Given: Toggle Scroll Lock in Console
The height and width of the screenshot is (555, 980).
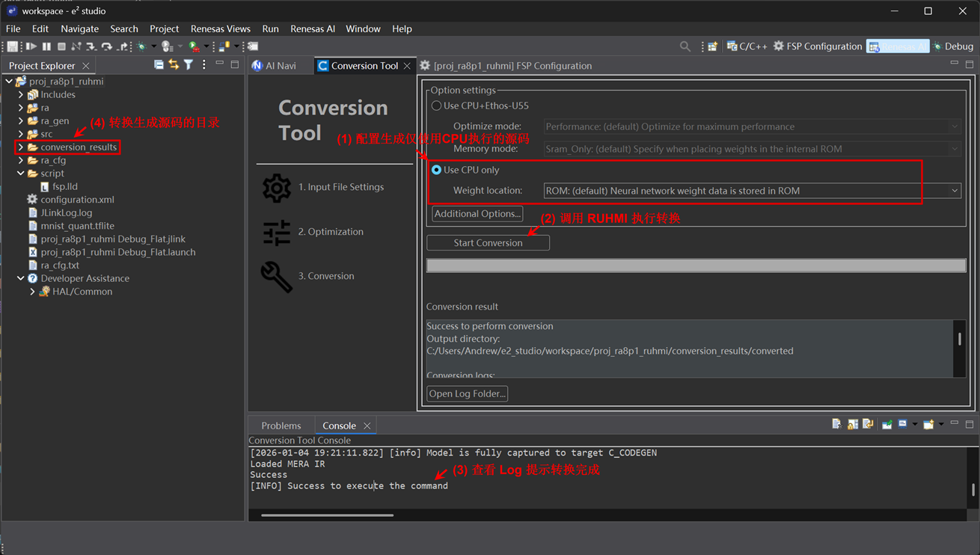Looking at the screenshot, I should [x=853, y=424].
